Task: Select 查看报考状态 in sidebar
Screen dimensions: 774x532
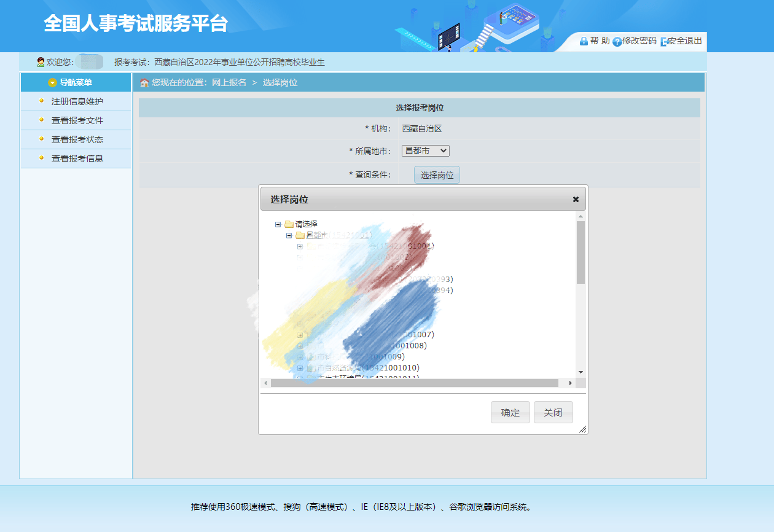Action: click(x=77, y=139)
